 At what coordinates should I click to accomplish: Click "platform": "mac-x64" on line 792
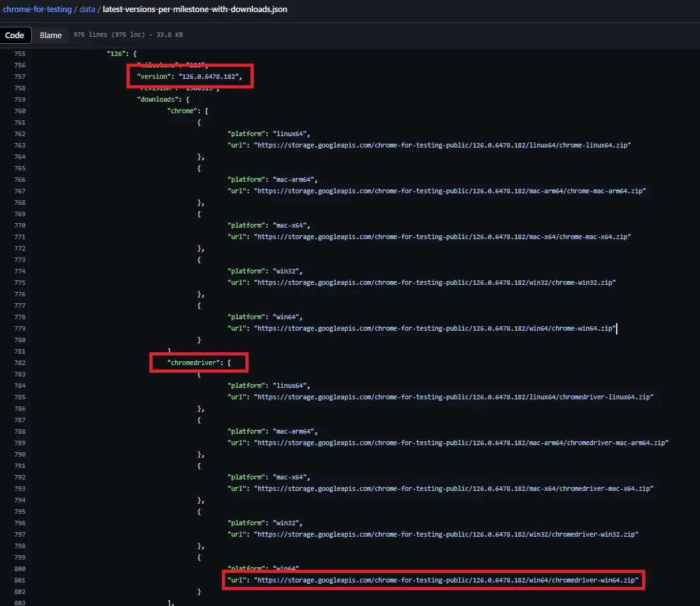click(269, 477)
